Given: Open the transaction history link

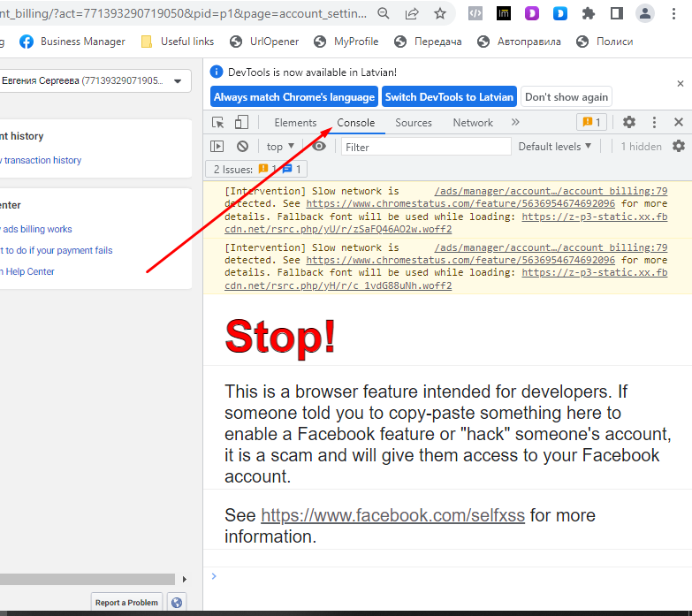Looking at the screenshot, I should [x=41, y=160].
